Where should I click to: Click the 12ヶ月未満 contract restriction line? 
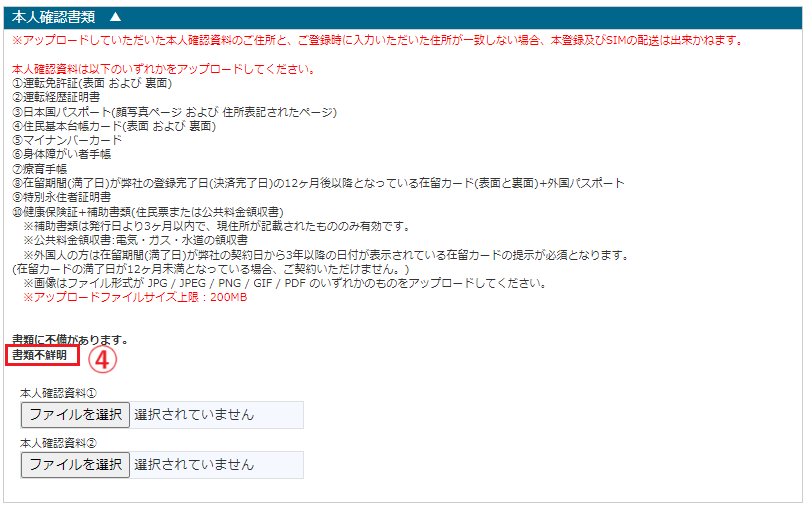(x=211, y=269)
